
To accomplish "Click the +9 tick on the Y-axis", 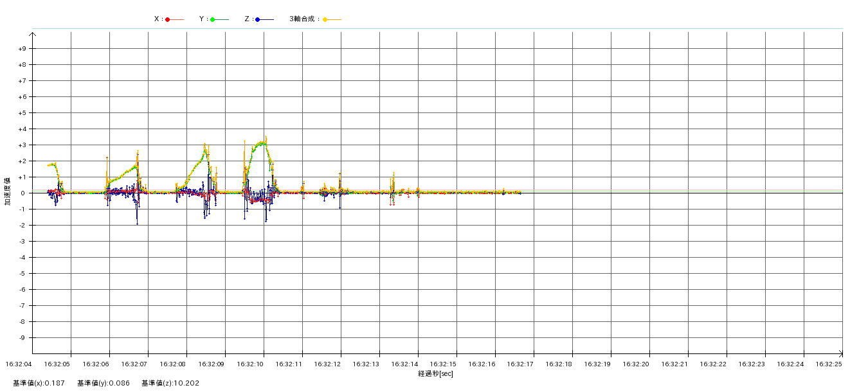I will 22,49.
